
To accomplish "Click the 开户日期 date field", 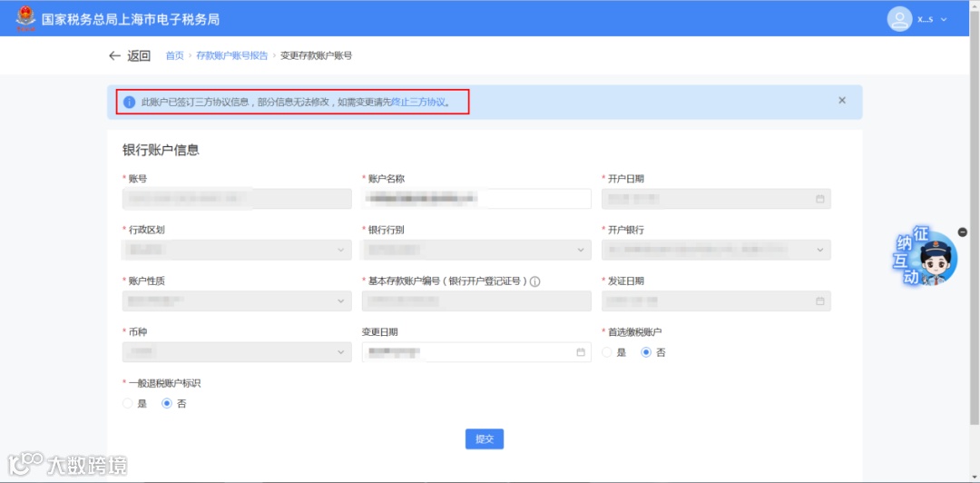I will click(x=716, y=199).
